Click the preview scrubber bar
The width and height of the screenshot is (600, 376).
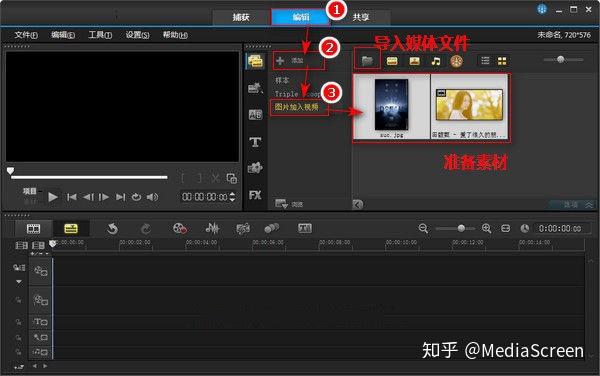coord(89,177)
